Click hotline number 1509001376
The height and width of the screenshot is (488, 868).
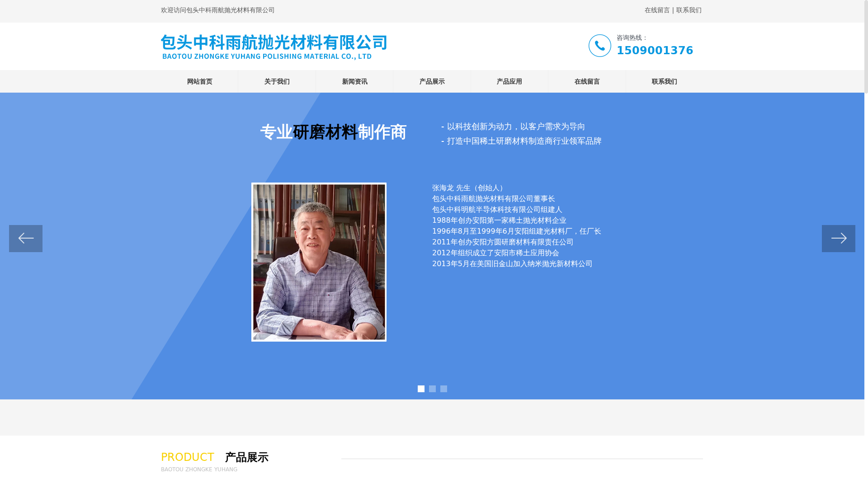(655, 50)
